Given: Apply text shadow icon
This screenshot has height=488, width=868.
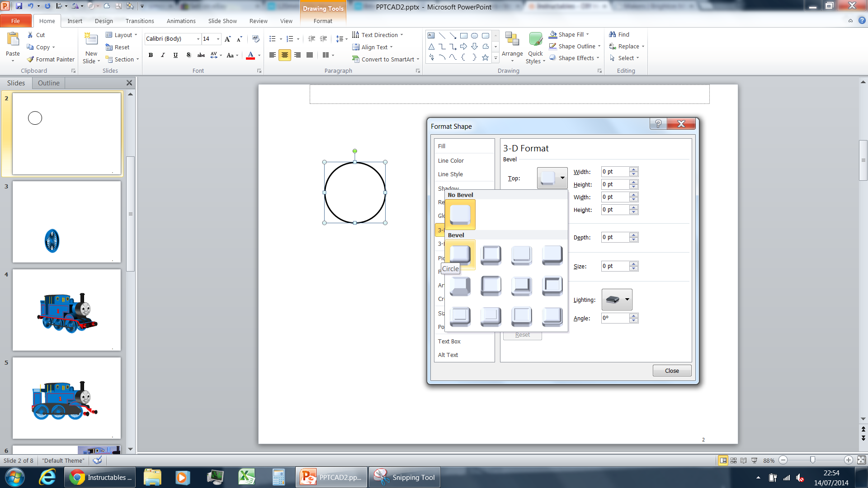Looking at the screenshot, I should [x=189, y=55].
